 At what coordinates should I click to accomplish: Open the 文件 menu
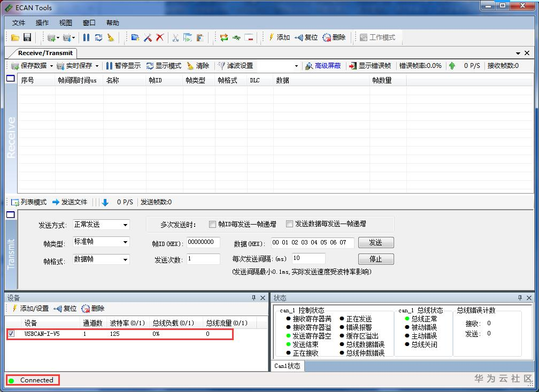click(18, 22)
